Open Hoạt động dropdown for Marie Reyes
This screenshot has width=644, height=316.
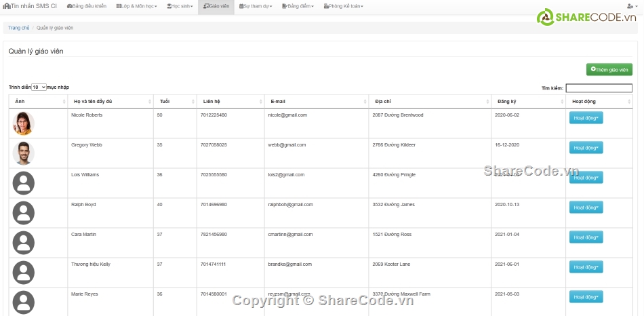pos(586,297)
